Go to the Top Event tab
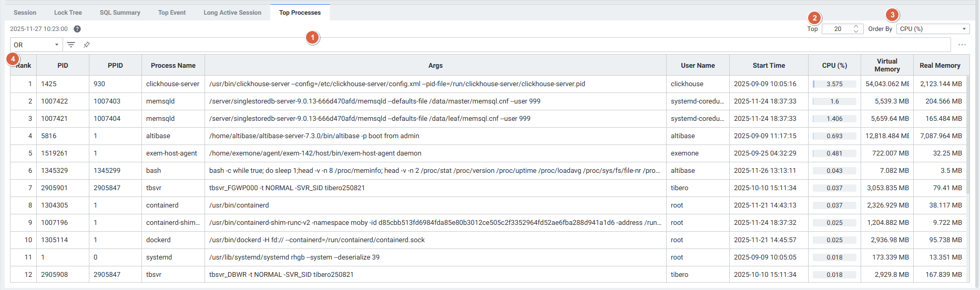Screen dimensions: 980x290 (x=172, y=13)
